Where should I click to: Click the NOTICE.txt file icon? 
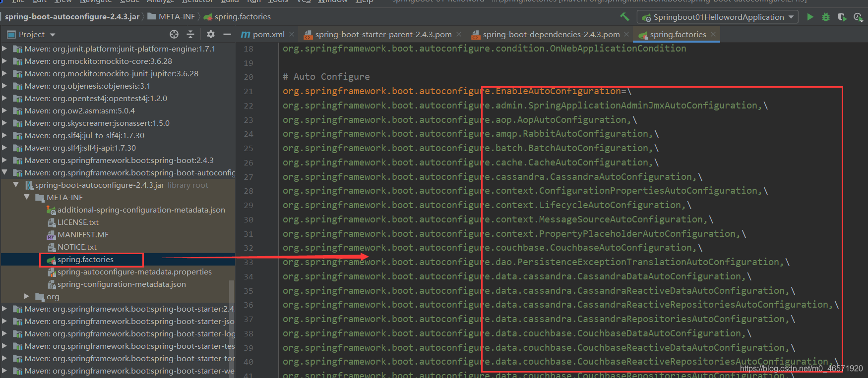coord(52,247)
